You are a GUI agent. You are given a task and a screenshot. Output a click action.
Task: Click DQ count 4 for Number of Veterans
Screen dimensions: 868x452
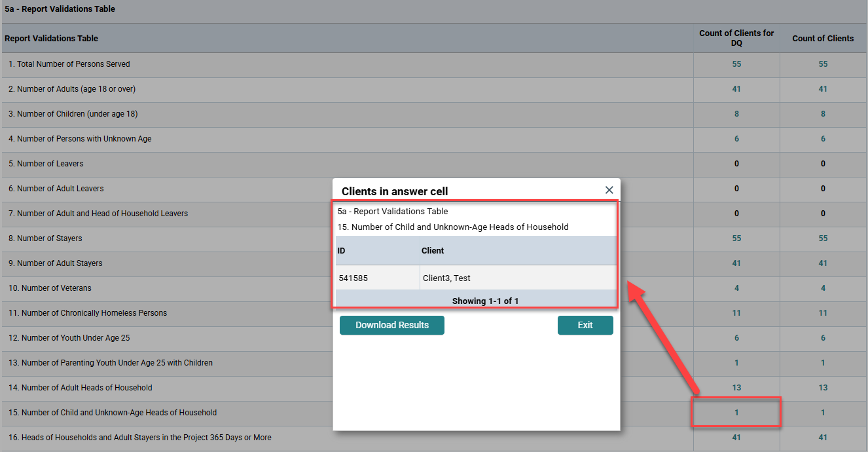click(736, 288)
